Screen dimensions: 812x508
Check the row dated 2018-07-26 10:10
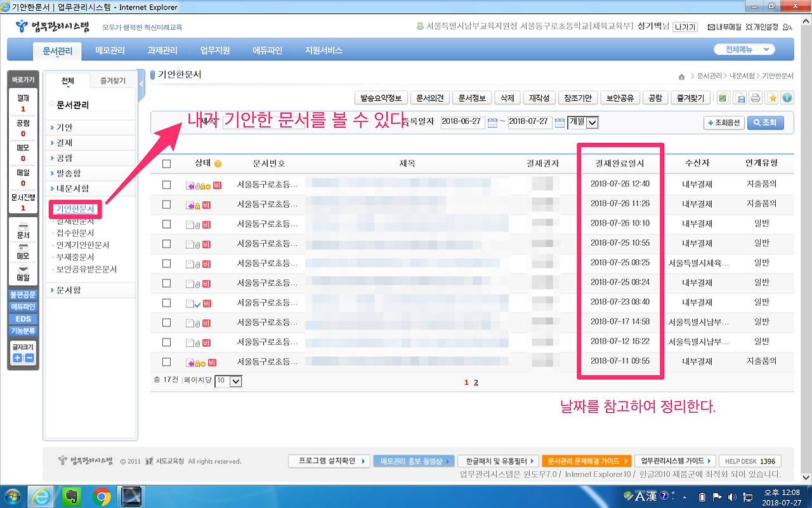[x=167, y=224]
